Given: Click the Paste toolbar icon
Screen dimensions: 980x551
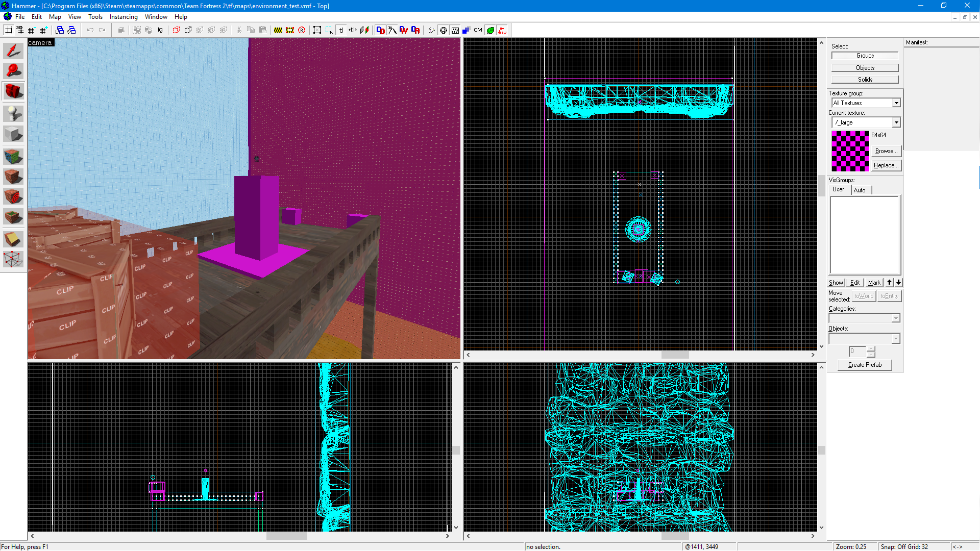Looking at the screenshot, I should click(262, 30).
